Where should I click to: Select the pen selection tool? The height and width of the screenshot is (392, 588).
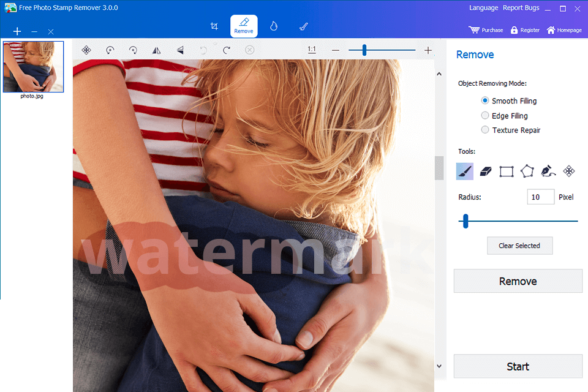coord(548,171)
